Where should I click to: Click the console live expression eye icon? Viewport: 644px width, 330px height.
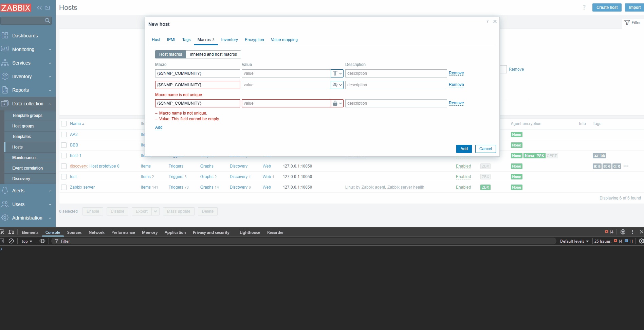tap(42, 241)
